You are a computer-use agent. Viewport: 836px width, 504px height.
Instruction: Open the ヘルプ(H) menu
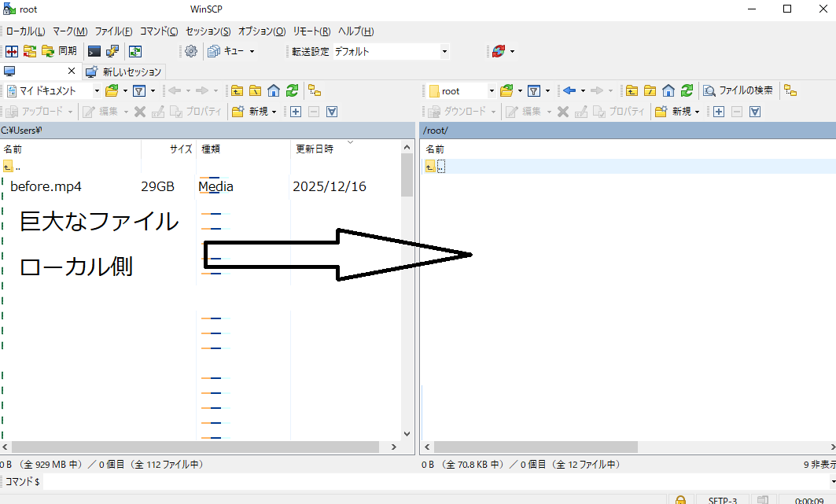click(x=355, y=31)
